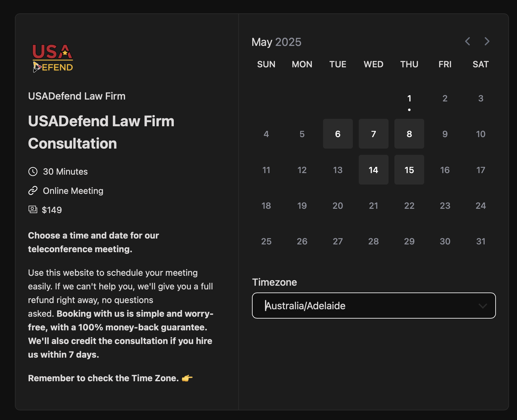Click the USADefend Law Firm Consultation title
Screen dimensions: 517x420
tap(101, 132)
